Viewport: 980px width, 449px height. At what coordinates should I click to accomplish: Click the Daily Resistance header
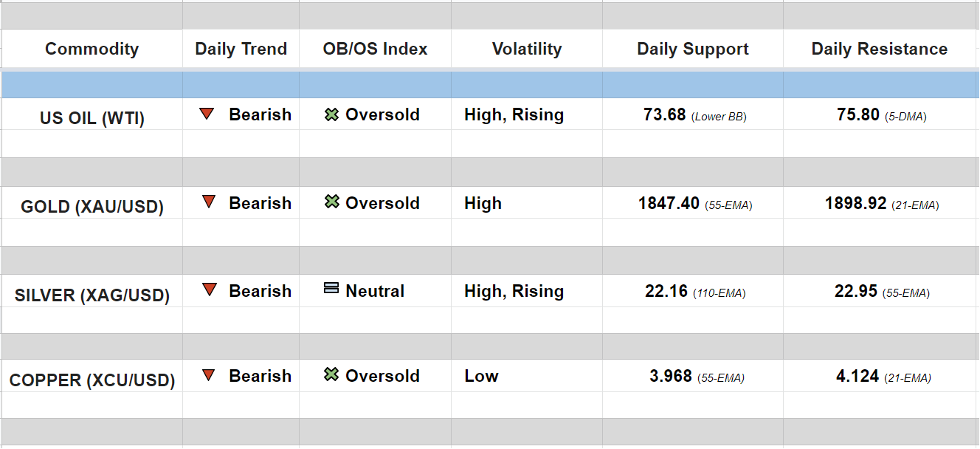coord(880,49)
